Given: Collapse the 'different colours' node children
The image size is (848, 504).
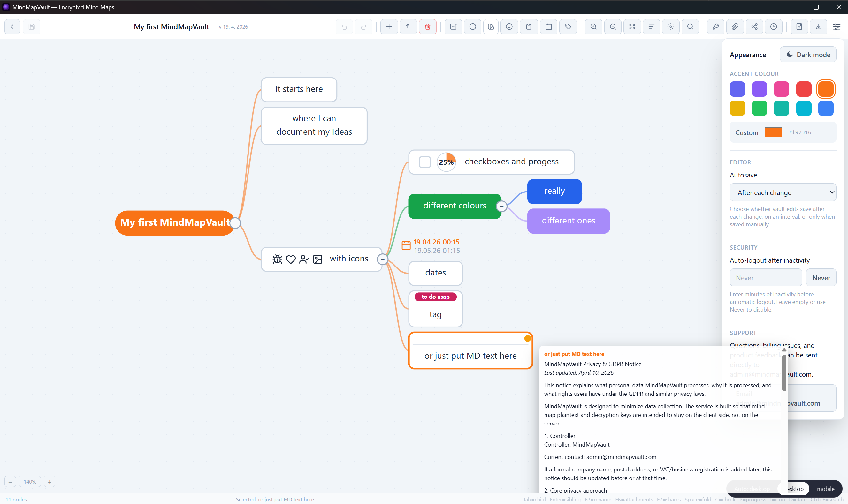Looking at the screenshot, I should [501, 206].
